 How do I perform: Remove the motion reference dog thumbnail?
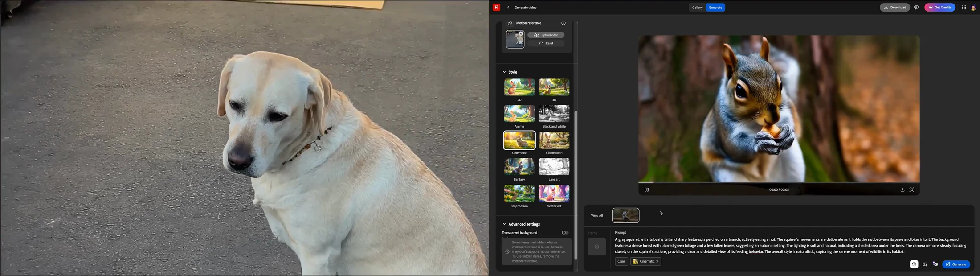tap(521, 33)
